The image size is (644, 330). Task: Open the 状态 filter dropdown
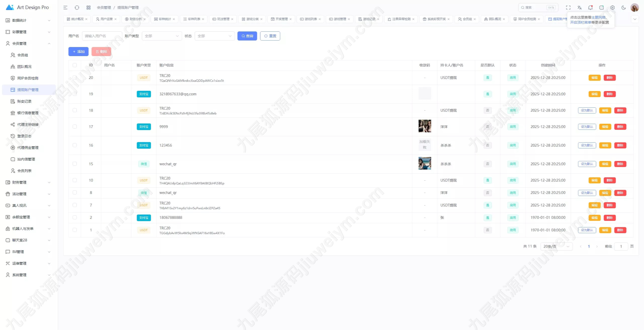(214, 36)
